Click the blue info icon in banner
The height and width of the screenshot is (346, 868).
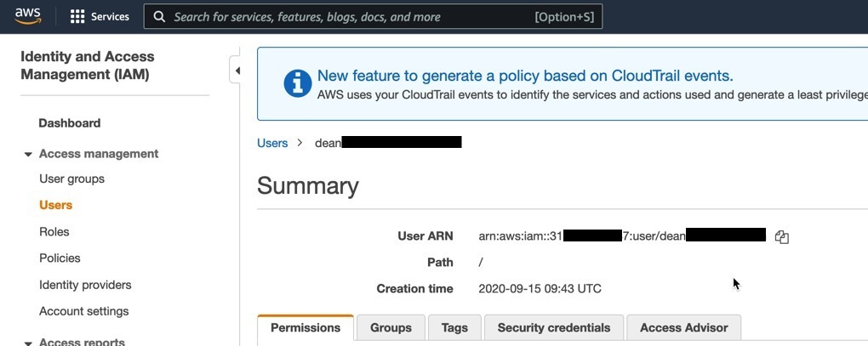[x=298, y=83]
